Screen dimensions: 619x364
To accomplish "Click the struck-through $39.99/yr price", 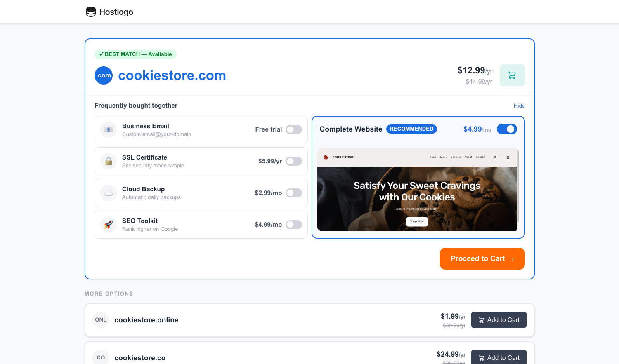I will tap(454, 326).
